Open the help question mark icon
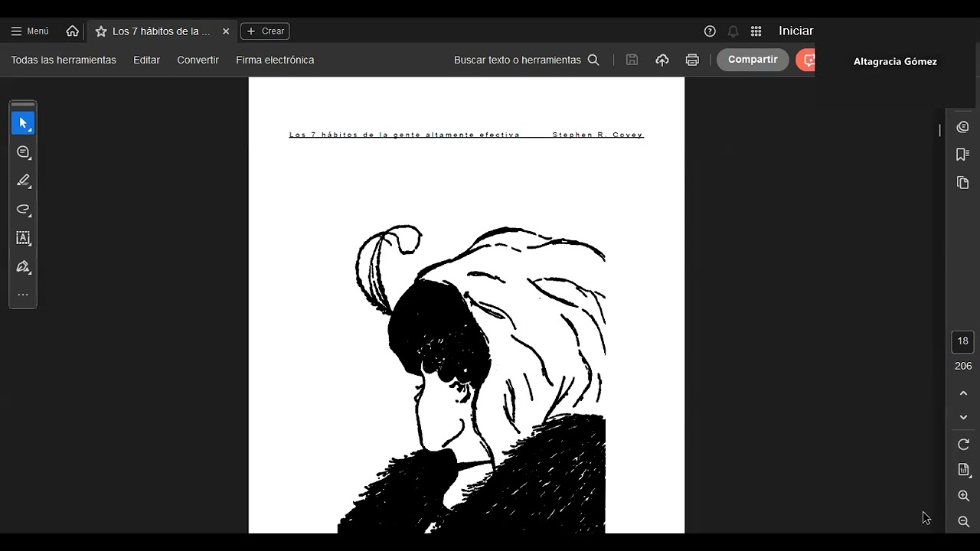This screenshot has height=551, width=980. [710, 31]
